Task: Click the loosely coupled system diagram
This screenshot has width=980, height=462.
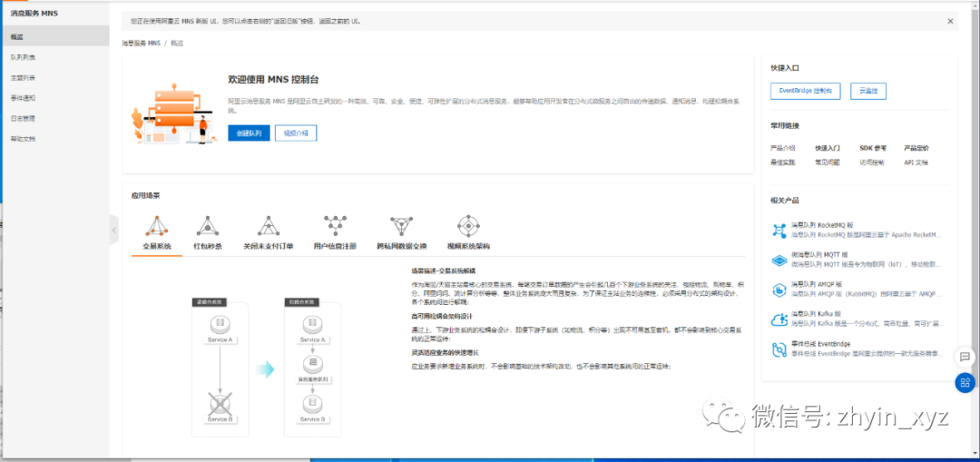Action: click(312, 367)
